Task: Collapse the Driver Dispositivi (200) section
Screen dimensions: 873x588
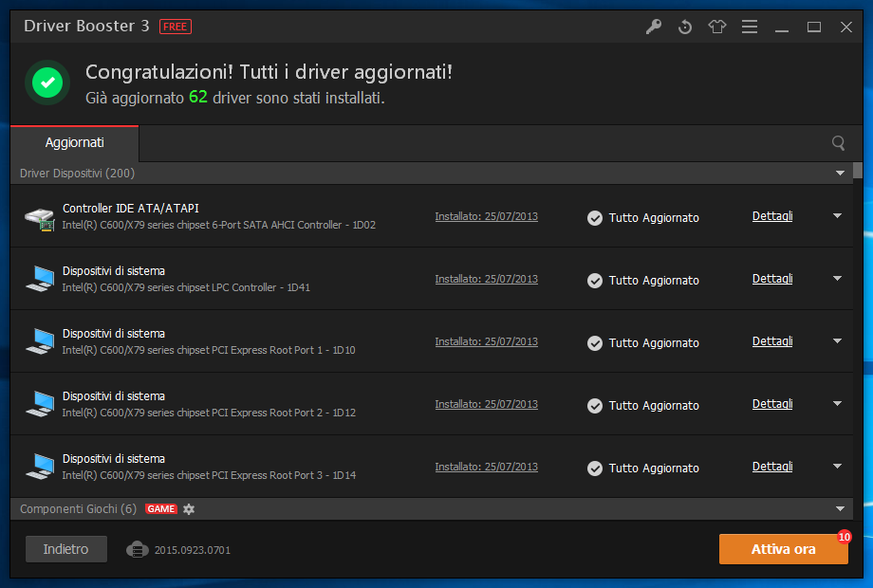Action: click(x=840, y=174)
